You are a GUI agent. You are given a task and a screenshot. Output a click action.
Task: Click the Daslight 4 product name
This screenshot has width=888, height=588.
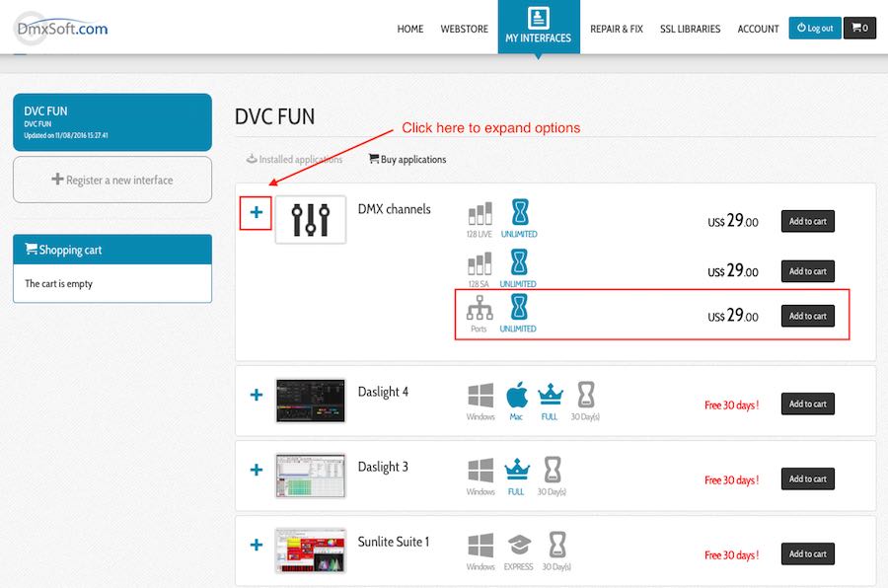coord(383,392)
